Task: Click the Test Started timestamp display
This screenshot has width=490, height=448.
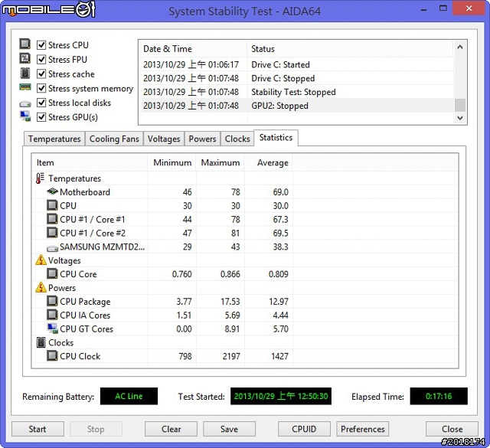Action: click(x=281, y=396)
